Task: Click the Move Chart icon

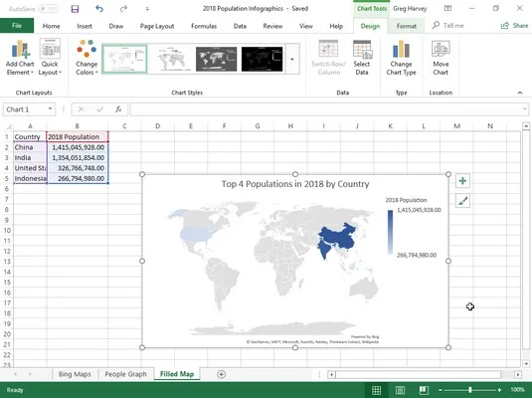Action: [441, 49]
